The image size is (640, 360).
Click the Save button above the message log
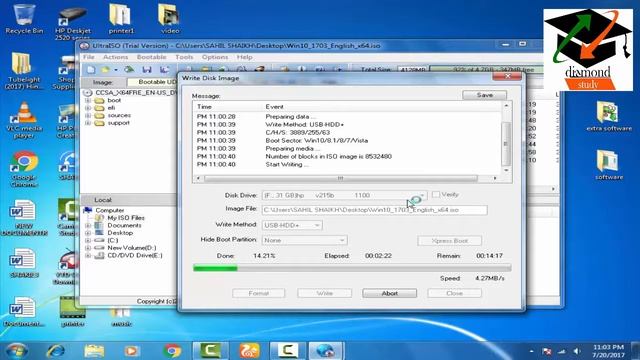(x=484, y=95)
